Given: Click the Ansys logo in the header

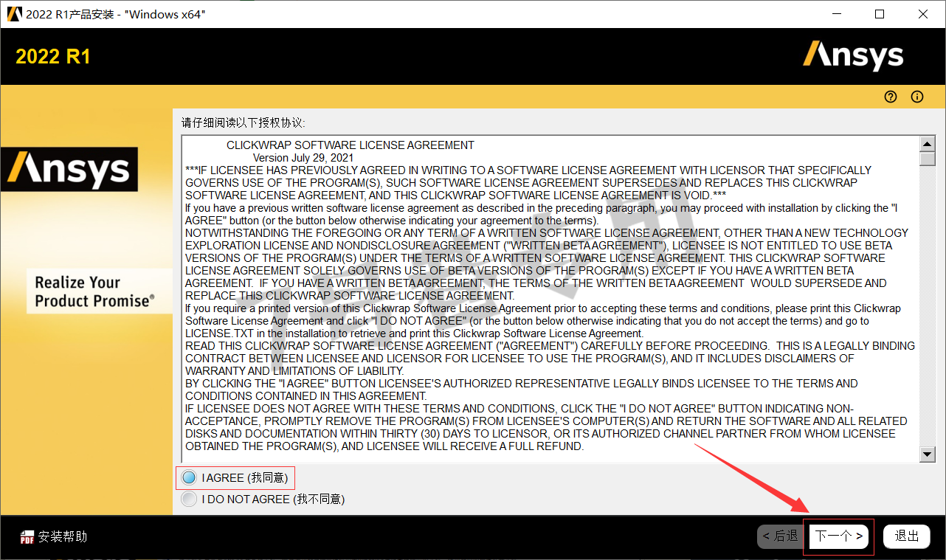Looking at the screenshot, I should click(853, 56).
